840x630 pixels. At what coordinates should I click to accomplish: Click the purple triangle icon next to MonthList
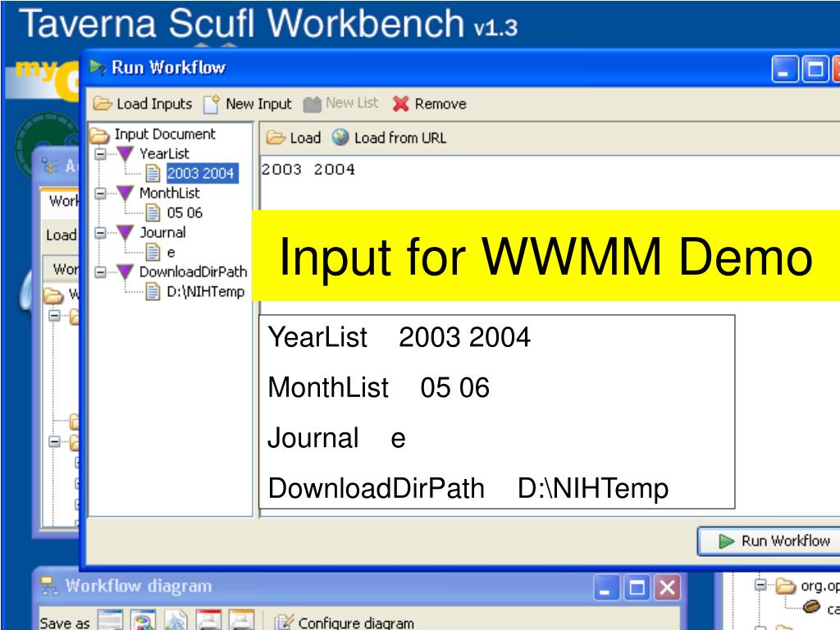[125, 193]
